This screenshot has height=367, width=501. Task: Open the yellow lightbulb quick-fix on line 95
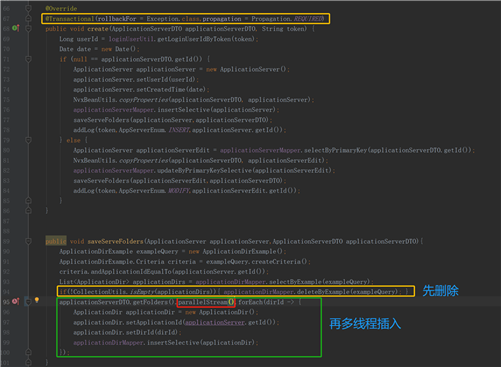tap(37, 300)
